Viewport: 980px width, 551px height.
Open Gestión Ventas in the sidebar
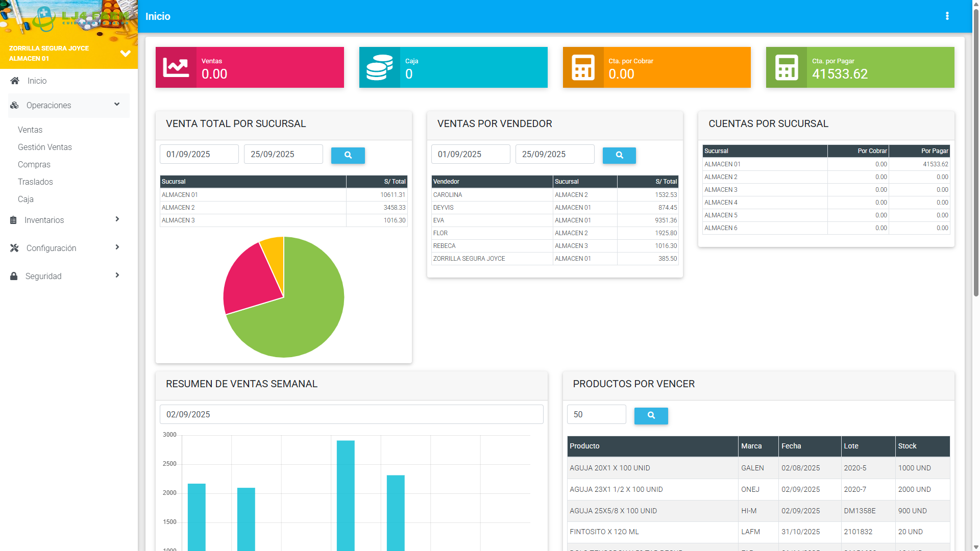(45, 147)
